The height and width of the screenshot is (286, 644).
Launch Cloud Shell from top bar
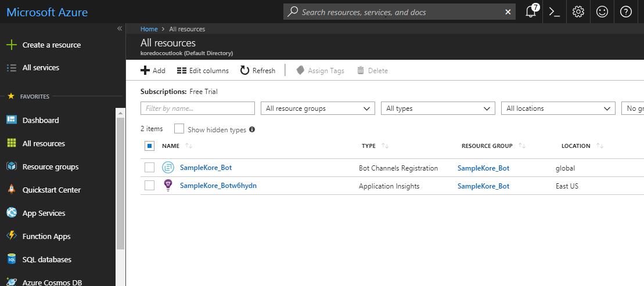[554, 12]
